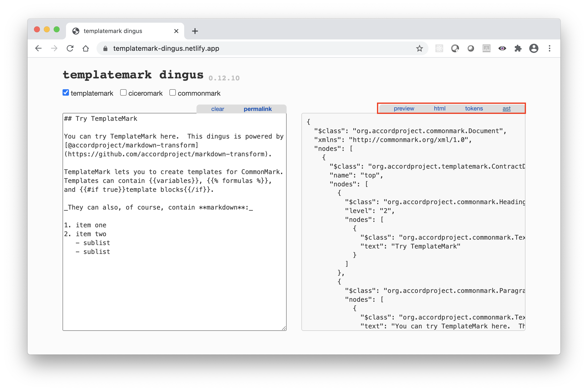
Task: Uncheck the templatemark checkbox
Action: 66,92
